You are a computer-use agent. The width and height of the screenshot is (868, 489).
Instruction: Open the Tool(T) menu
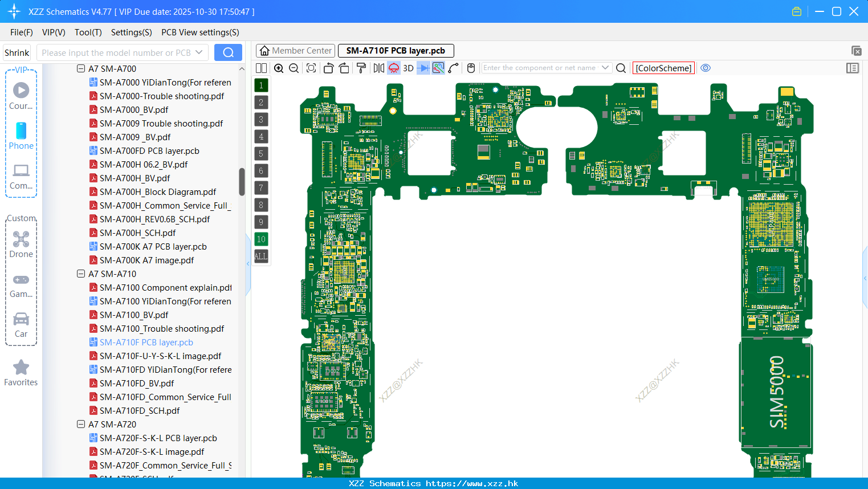[88, 32]
